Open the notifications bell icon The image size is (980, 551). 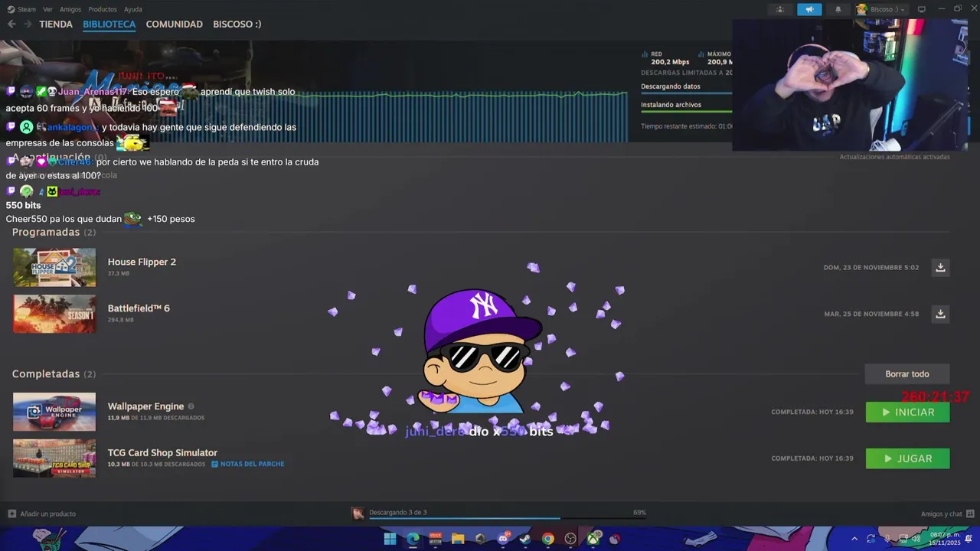coord(838,9)
